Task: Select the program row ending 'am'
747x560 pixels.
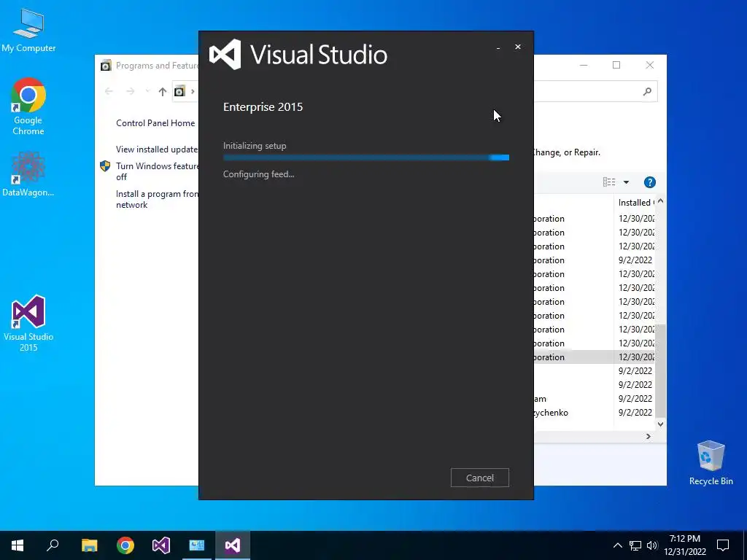Action: click(x=595, y=399)
